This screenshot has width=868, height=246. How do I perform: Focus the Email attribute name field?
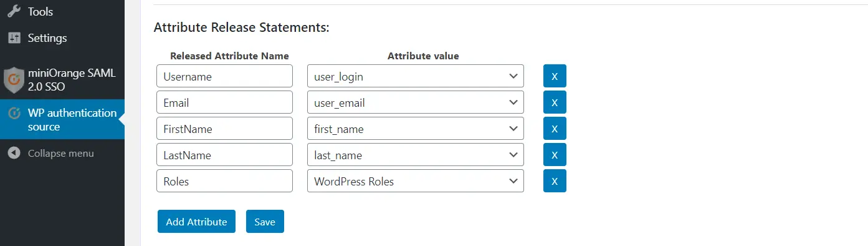[x=224, y=102]
